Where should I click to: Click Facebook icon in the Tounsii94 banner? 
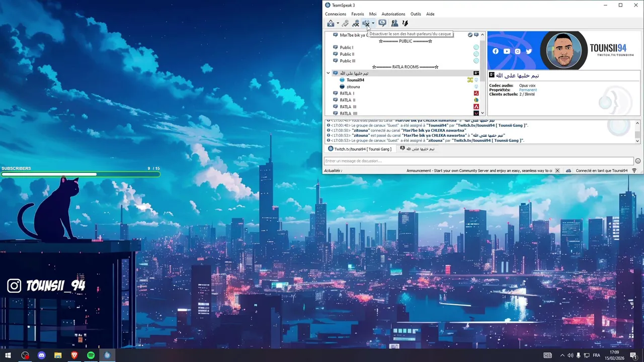point(496,51)
